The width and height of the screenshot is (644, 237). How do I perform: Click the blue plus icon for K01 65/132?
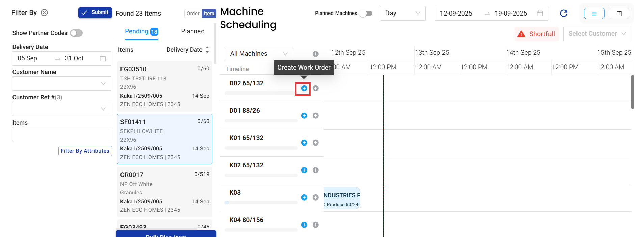[304, 143]
